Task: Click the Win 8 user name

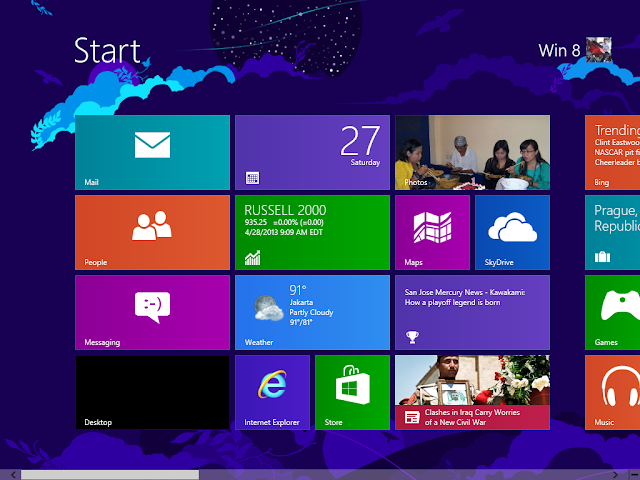Action: (559, 51)
